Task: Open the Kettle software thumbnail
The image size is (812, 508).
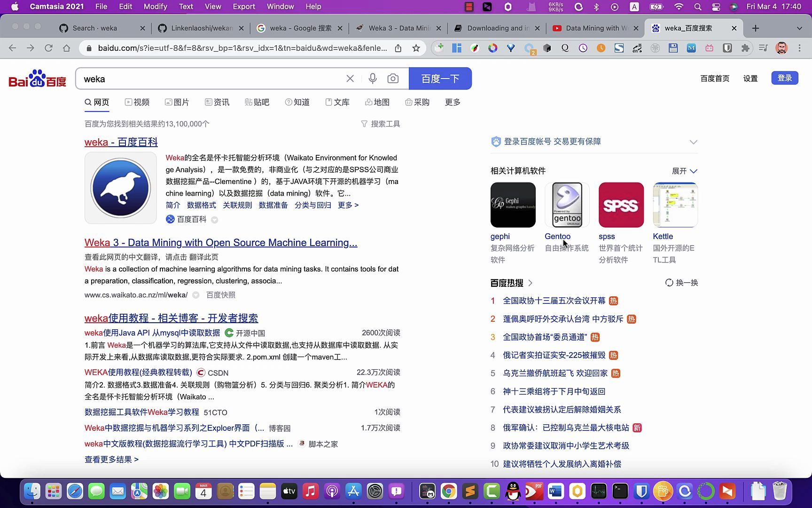Action: click(x=675, y=205)
